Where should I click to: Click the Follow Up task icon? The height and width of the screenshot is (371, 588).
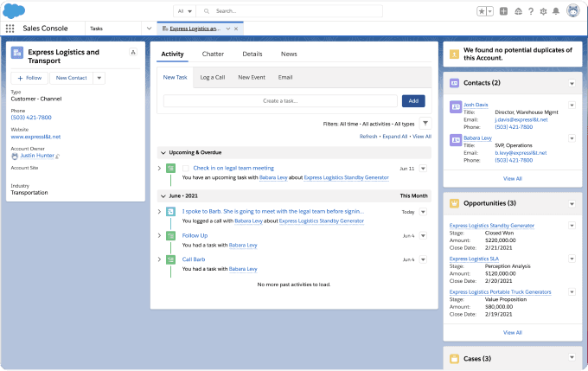coord(170,235)
